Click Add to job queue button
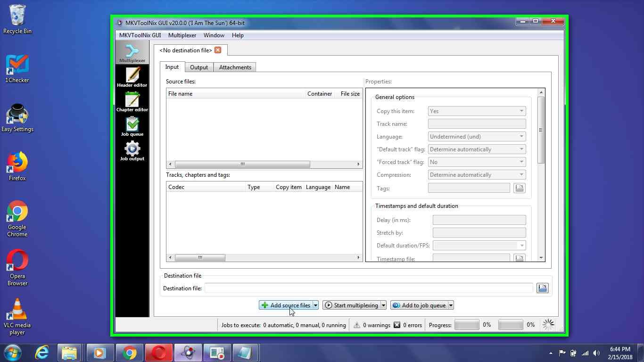This screenshot has width=644, height=362. click(x=419, y=305)
